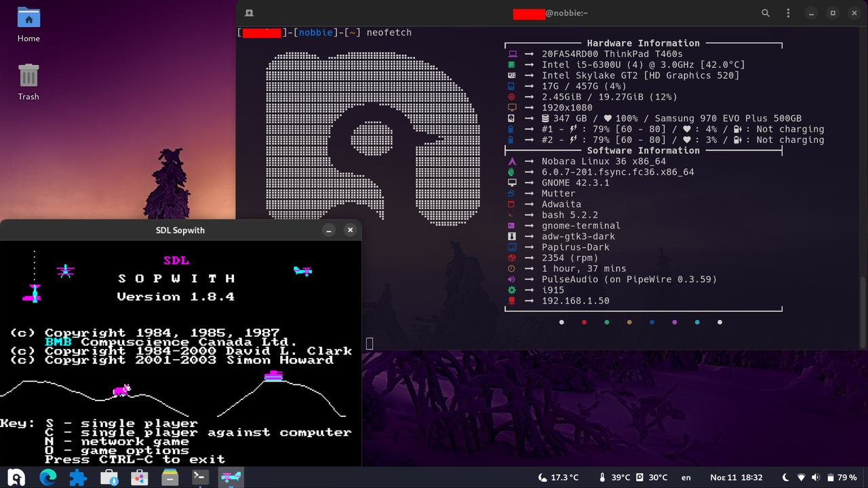Click the 'Samsung 970 EVO Plus 500GB' text
Screen dimensions: 868x488
728,119
